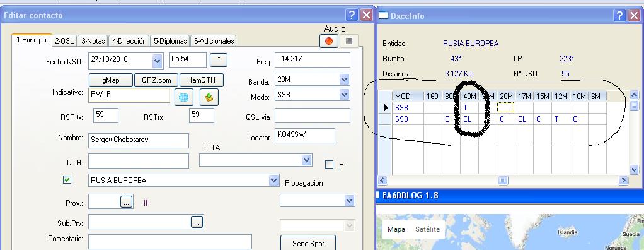Switch to the 2-QSL tab
The image size is (644, 250).
[x=64, y=40]
